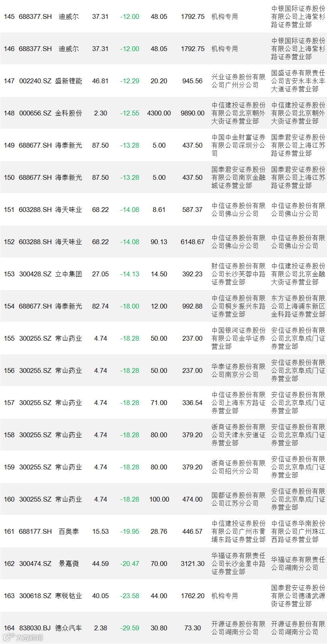The width and height of the screenshot is (327, 644).
Task: Click stock name 寒锐钴业
Action: click(69, 596)
